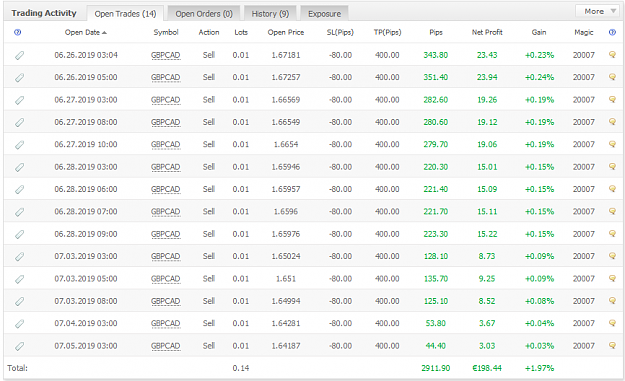Screen dimensions: 625x381
Task: Click the help icon right of Magic
Action: 612,32
